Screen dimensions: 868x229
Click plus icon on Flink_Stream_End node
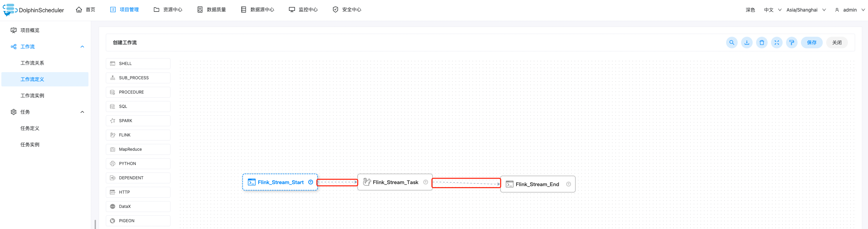point(568,184)
